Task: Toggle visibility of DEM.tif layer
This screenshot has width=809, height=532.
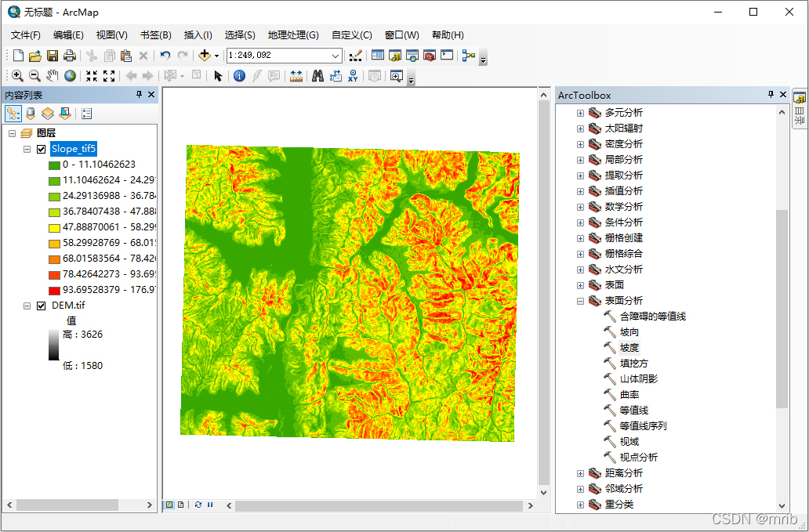Action: (x=42, y=306)
